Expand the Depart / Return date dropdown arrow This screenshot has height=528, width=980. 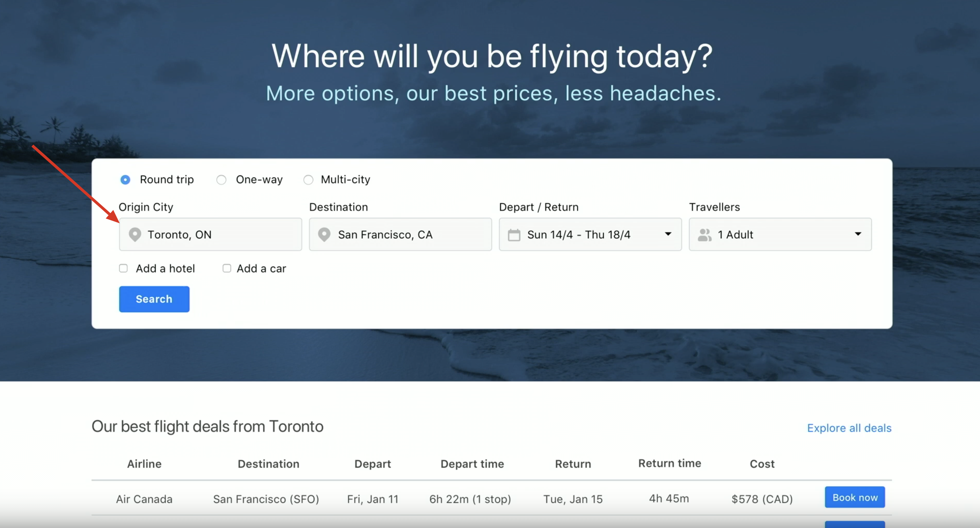(668, 234)
